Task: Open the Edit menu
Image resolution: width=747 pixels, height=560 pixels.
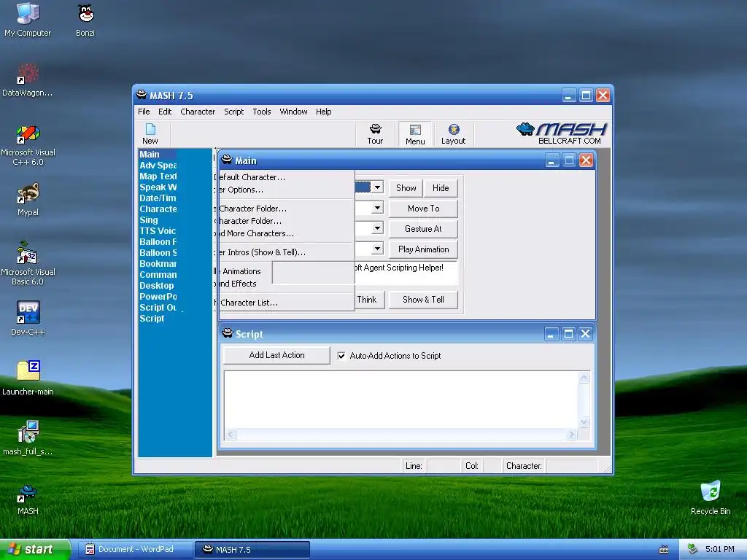Action: (x=165, y=112)
